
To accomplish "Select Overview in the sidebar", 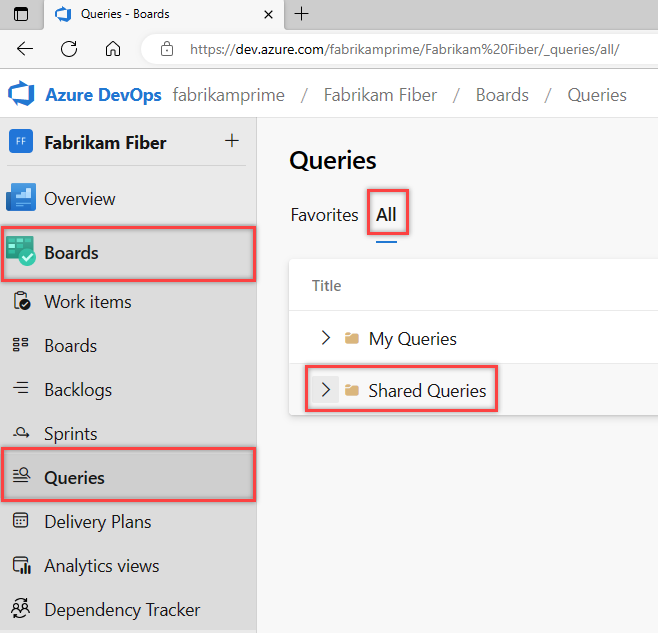I will pos(80,199).
